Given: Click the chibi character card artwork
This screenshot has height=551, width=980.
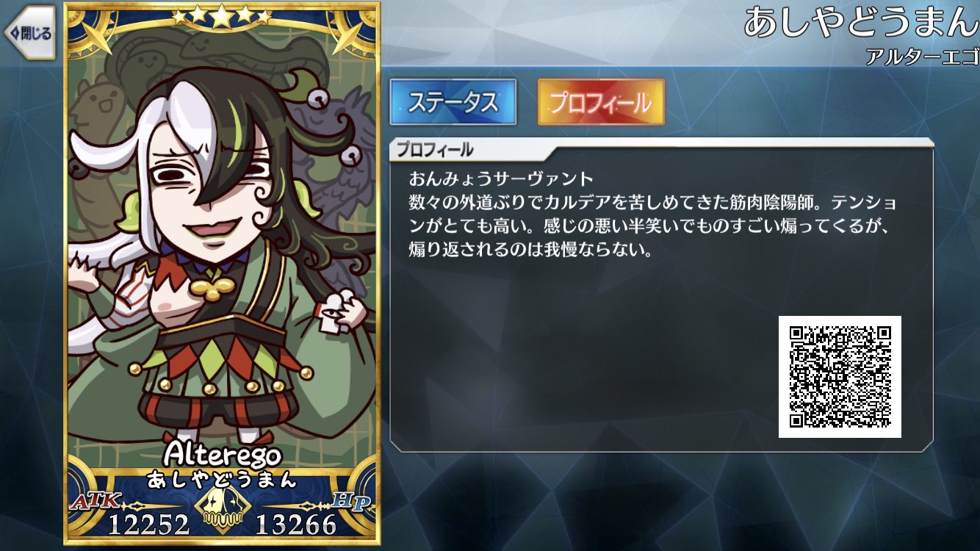Looking at the screenshot, I should [222, 250].
